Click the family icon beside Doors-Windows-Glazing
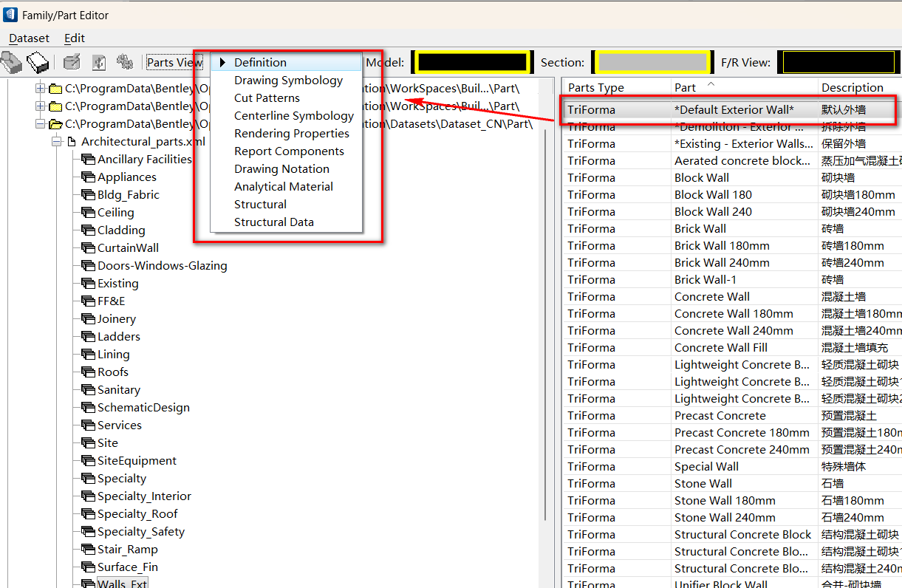Screen dimensions: 902x588 click(x=89, y=265)
